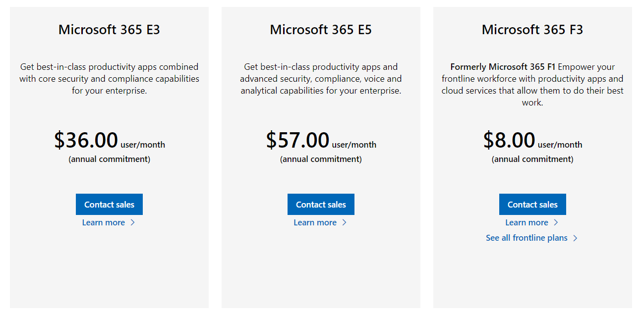Click the chevron beside E3 Learn more
644x317 pixels.
tap(133, 222)
